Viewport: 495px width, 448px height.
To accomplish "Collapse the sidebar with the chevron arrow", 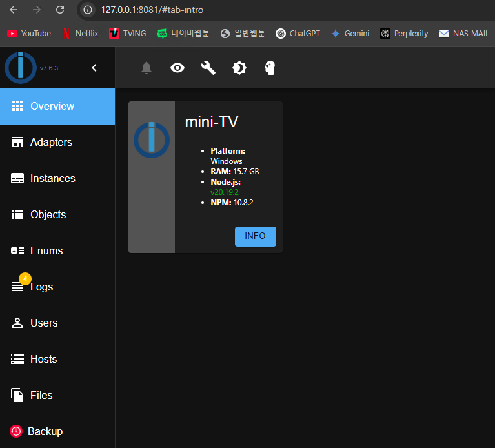I will (94, 68).
